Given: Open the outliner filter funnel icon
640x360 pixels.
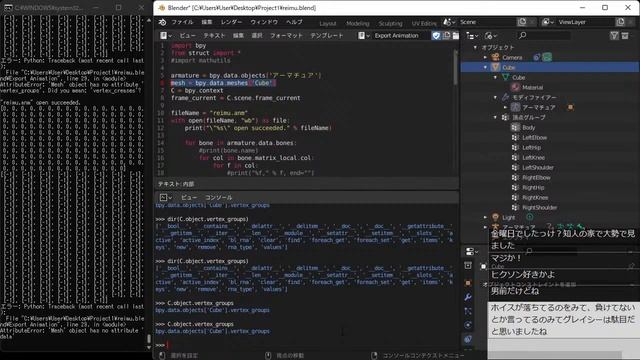Looking at the screenshot, I should 614,36.
